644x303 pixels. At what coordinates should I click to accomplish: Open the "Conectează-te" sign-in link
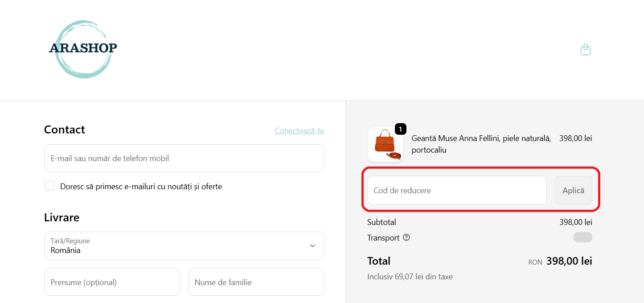pyautogui.click(x=299, y=130)
